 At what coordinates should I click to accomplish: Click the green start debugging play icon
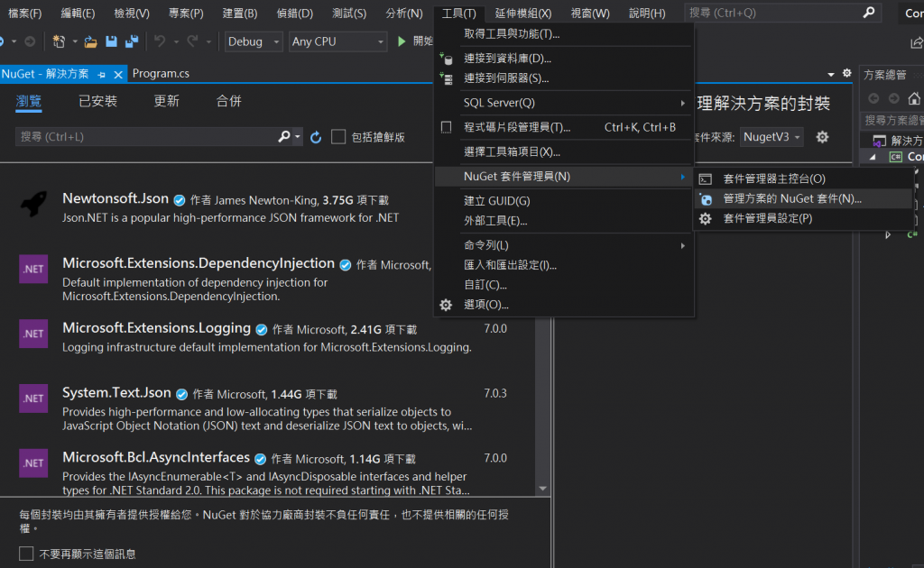[402, 41]
